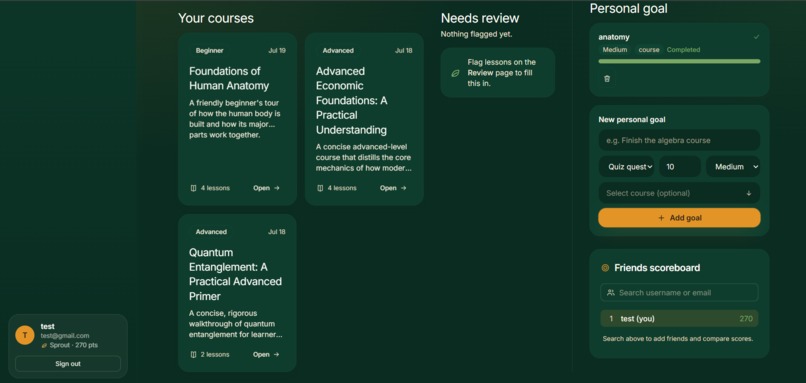This screenshot has height=383, width=806.
Task: Open the Quantum Entanglement course
Action: point(266,354)
